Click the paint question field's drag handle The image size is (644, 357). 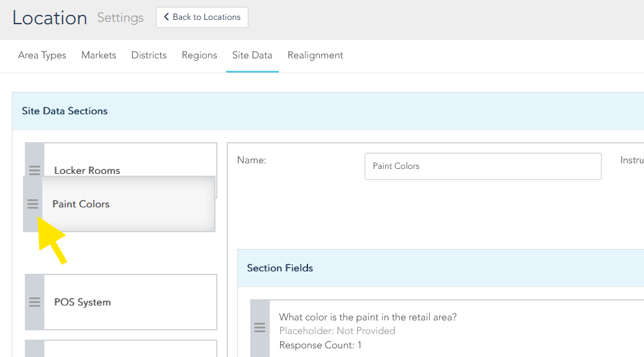(260, 328)
